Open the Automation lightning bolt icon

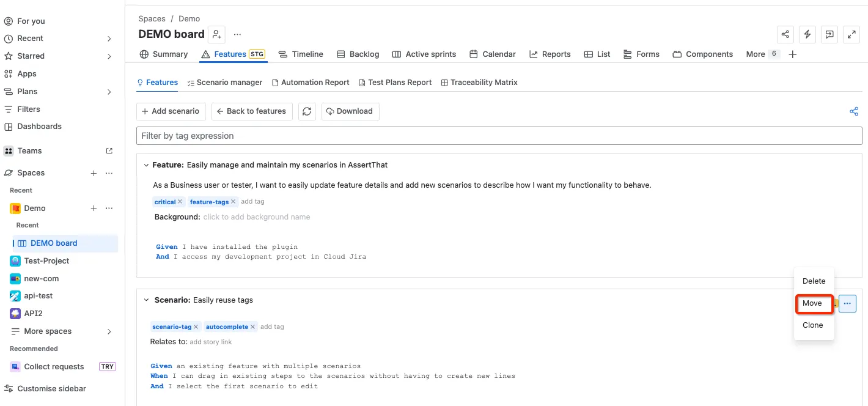click(x=807, y=34)
